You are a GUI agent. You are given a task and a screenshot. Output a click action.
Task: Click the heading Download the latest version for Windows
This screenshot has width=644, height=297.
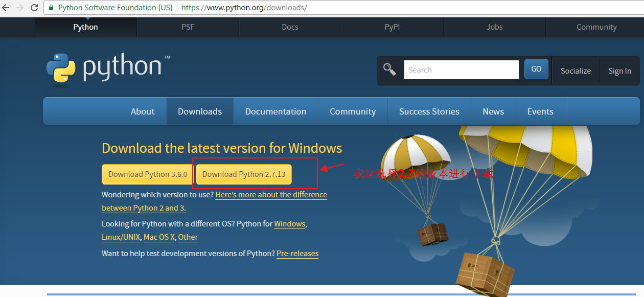pos(222,148)
